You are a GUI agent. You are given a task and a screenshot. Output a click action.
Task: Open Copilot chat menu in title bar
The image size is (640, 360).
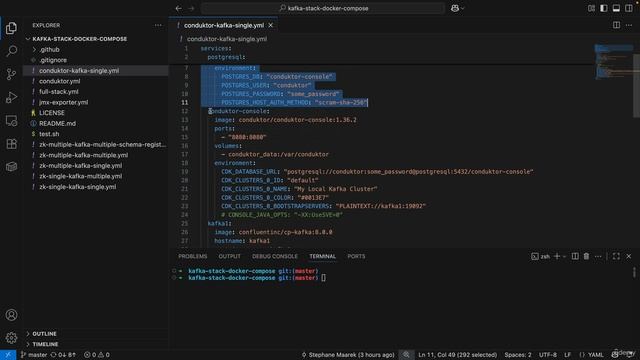click(457, 8)
